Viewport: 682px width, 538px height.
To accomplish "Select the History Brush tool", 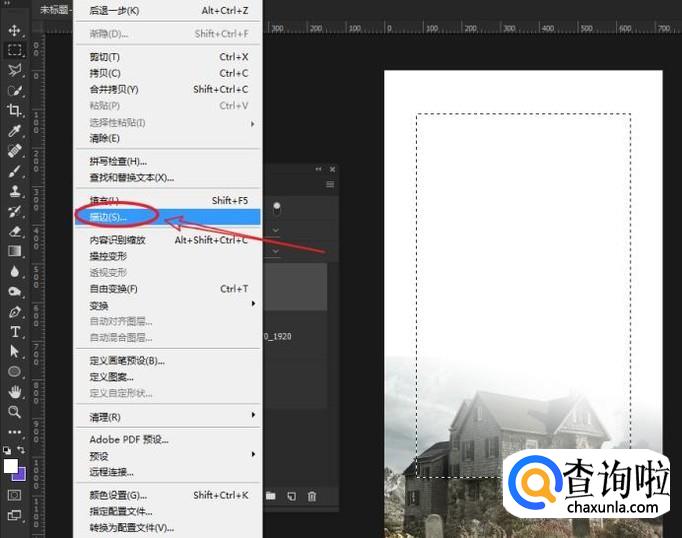I will tap(14, 211).
